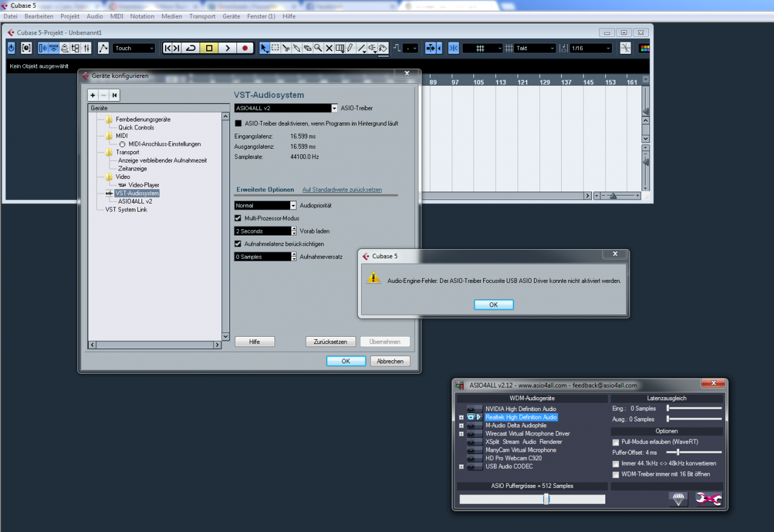Click the yellow Stop transport button
This screenshot has width=774, height=532.
click(x=209, y=48)
